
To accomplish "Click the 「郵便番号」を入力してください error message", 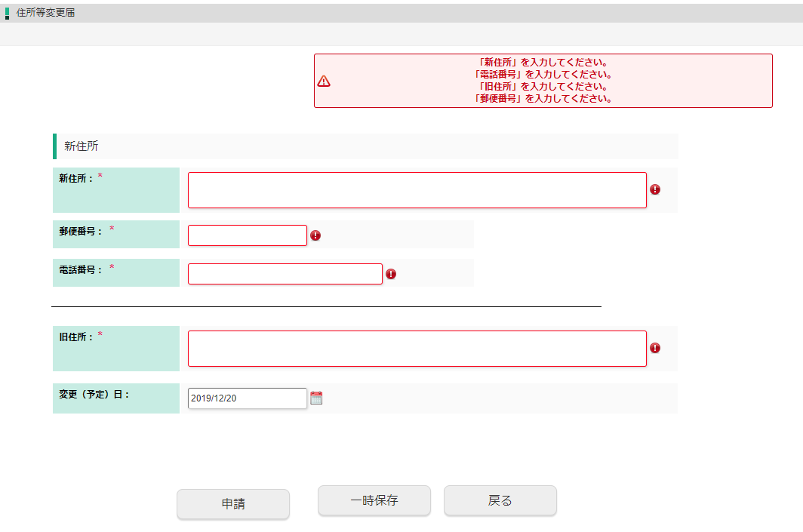I will [543, 98].
